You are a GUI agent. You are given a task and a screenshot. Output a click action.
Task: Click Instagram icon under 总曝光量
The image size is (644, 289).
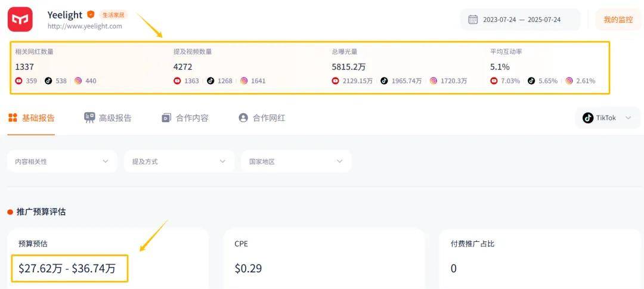pyautogui.click(x=434, y=81)
